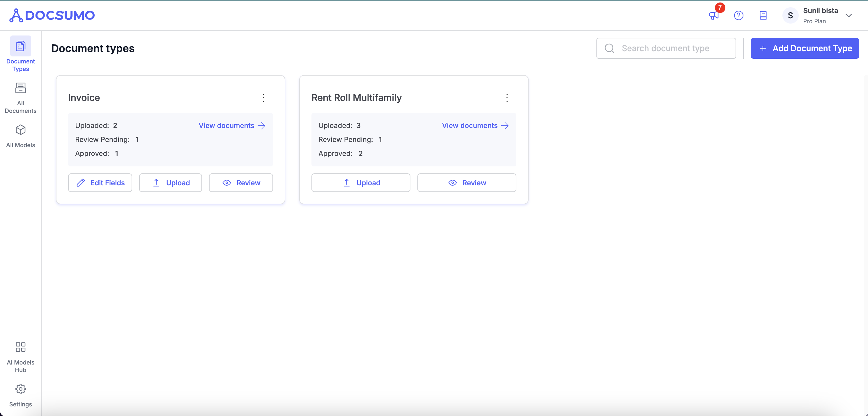
Task: Expand Sunil bista account dropdown
Action: [x=848, y=15]
